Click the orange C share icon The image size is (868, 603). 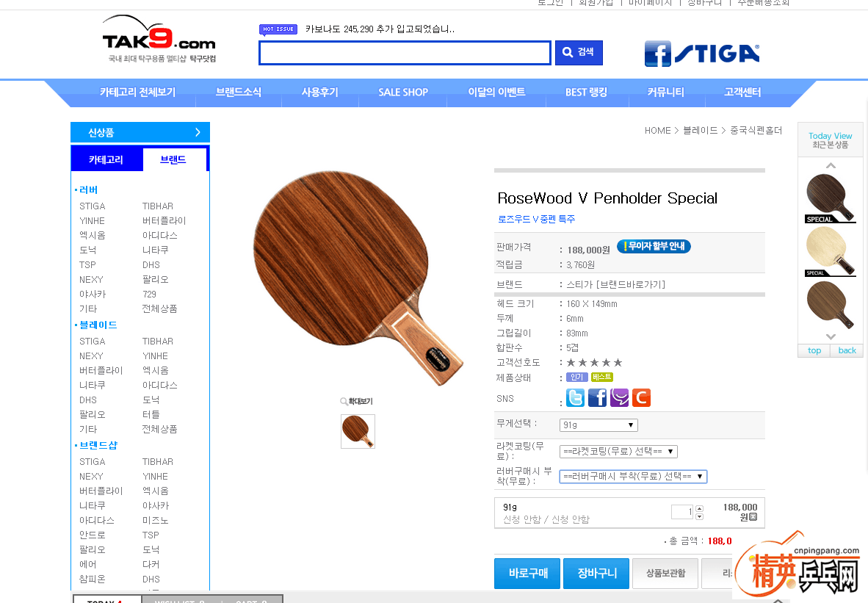641,397
